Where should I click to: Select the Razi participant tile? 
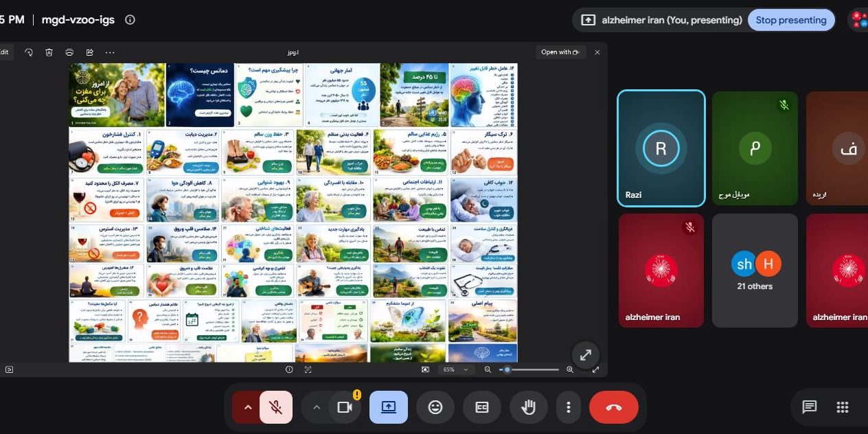click(x=661, y=148)
